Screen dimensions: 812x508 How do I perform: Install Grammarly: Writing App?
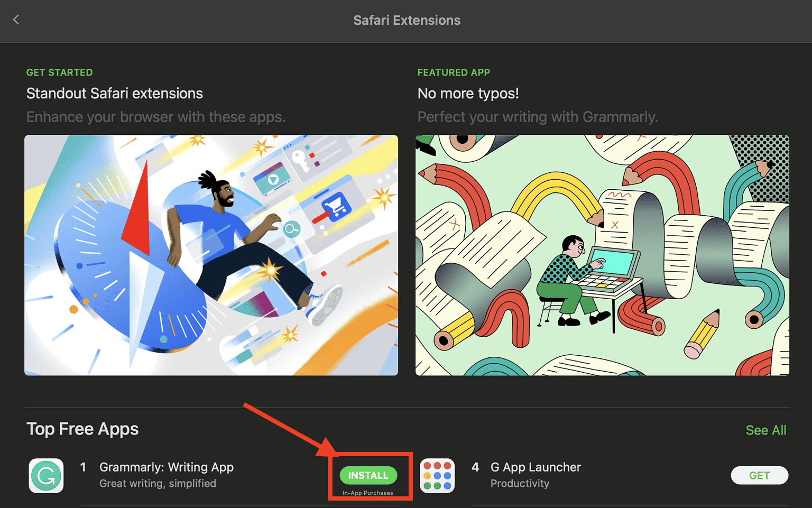368,475
